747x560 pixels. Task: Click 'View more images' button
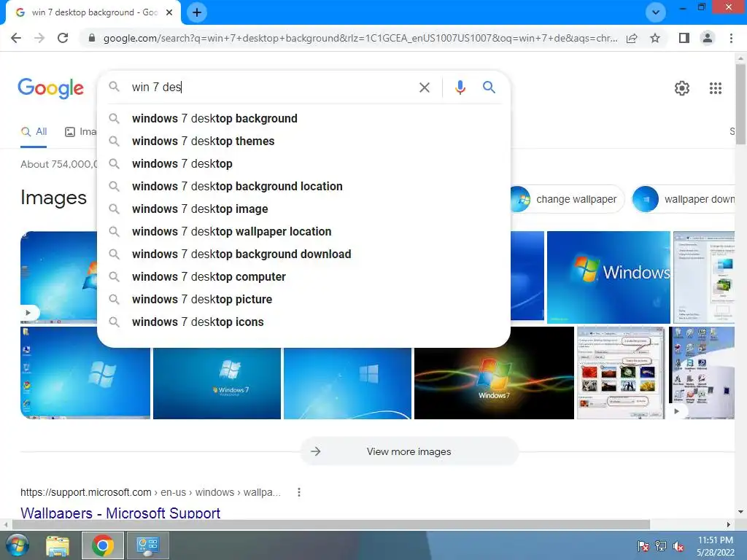[x=409, y=451]
